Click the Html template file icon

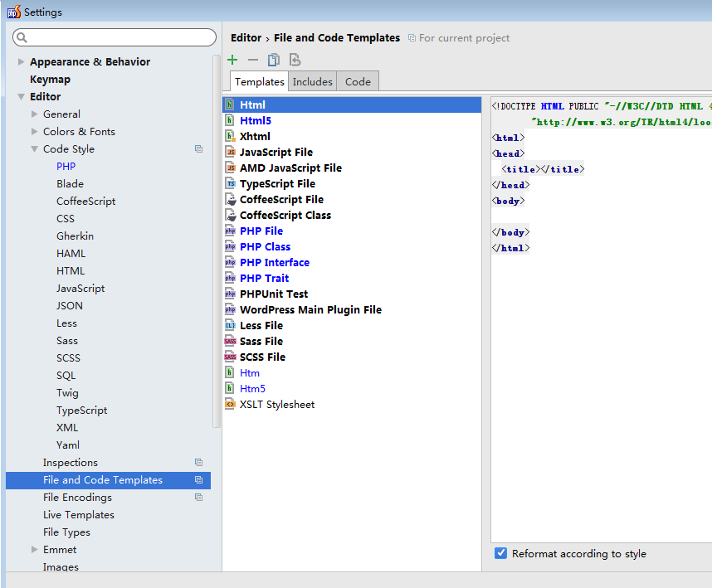point(230,104)
